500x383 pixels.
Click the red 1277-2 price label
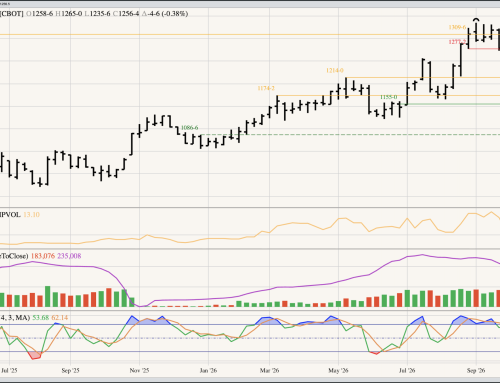click(x=457, y=42)
